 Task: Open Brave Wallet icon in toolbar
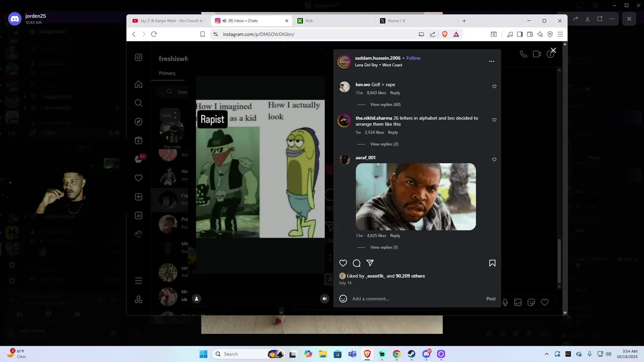point(530,34)
